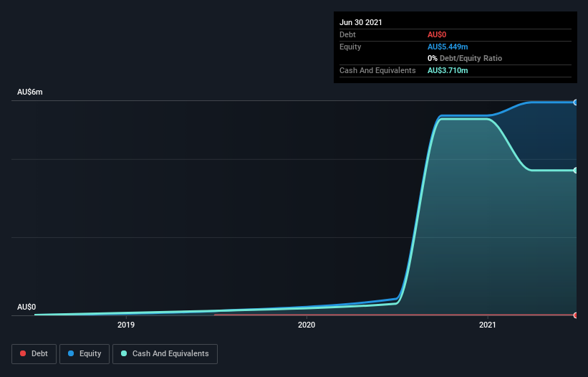Click the Jun 30 2021 tooltip date
Screen dimensions: 588x377
click(x=361, y=22)
